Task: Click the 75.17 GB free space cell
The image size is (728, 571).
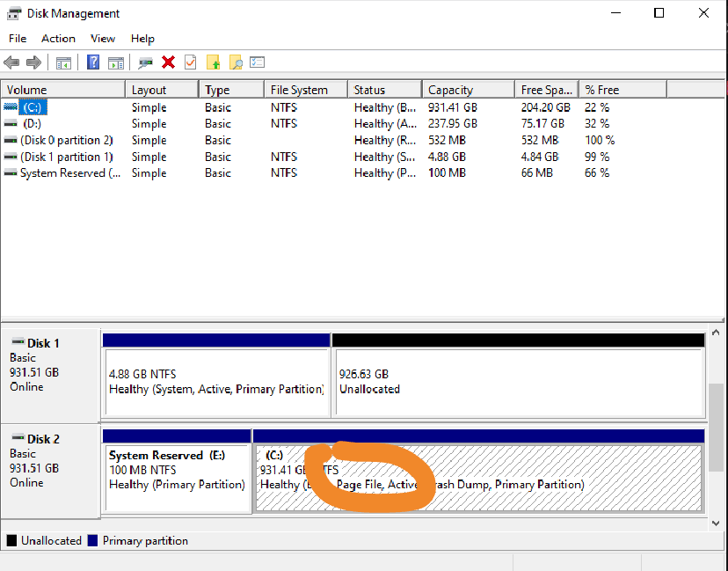Action: click(542, 123)
